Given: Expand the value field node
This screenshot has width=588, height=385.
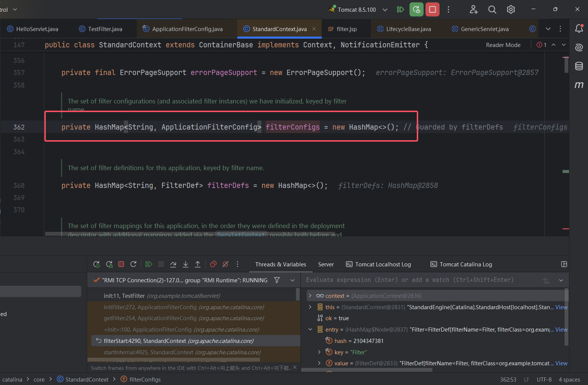Looking at the screenshot, I should (x=319, y=363).
